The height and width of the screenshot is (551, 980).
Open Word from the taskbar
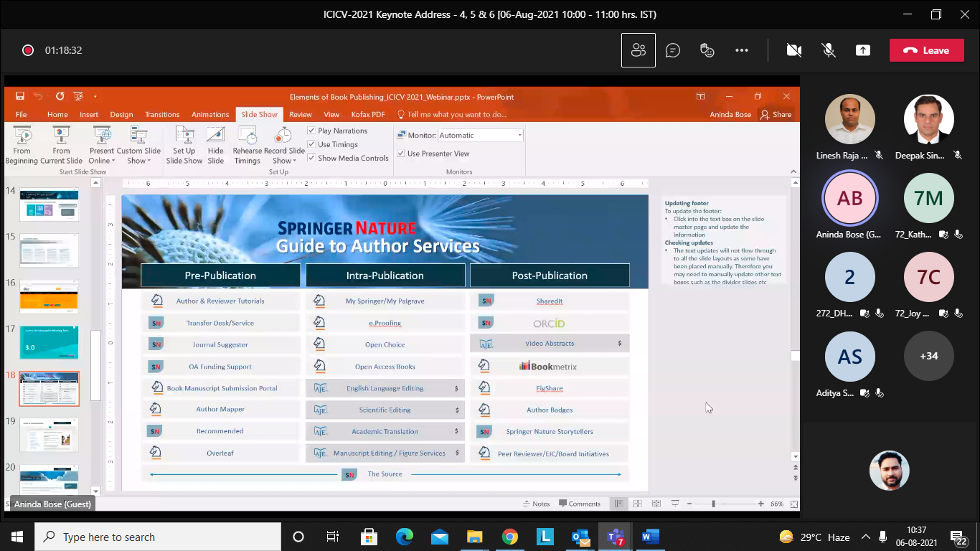651,537
